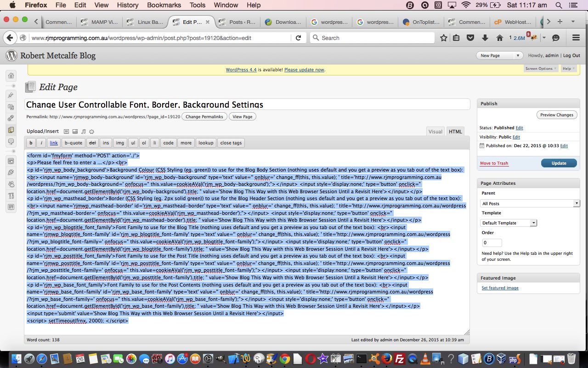Bookmark this page with the star icon
The image size is (588, 368).
(x=443, y=38)
